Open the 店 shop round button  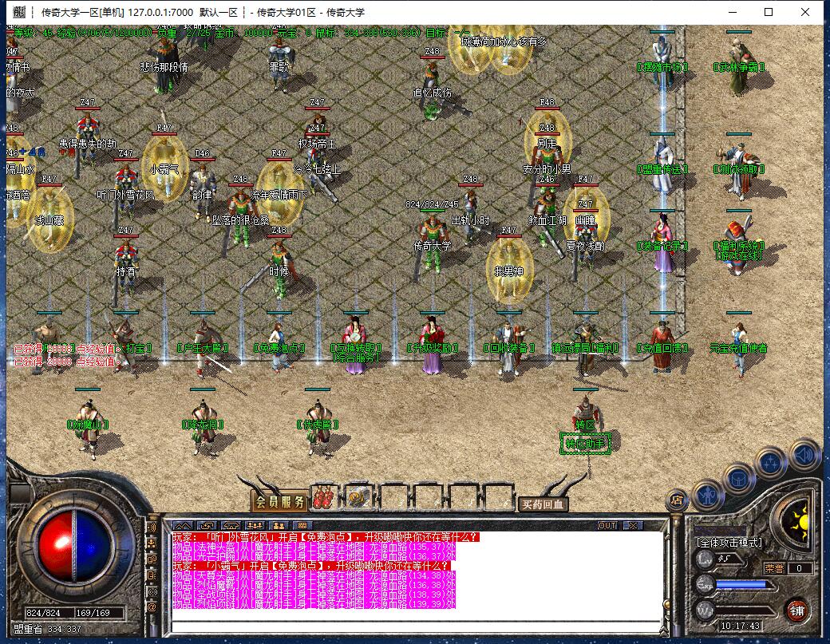coord(677,499)
